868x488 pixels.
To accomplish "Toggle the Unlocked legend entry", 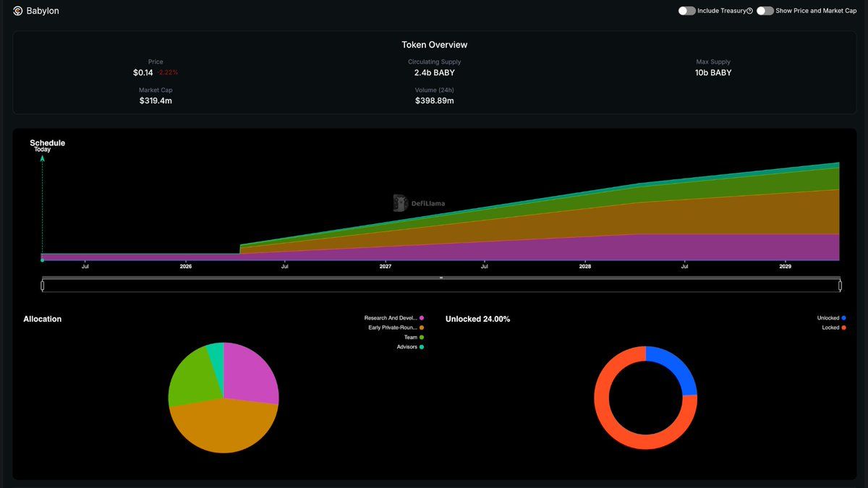I will point(831,318).
